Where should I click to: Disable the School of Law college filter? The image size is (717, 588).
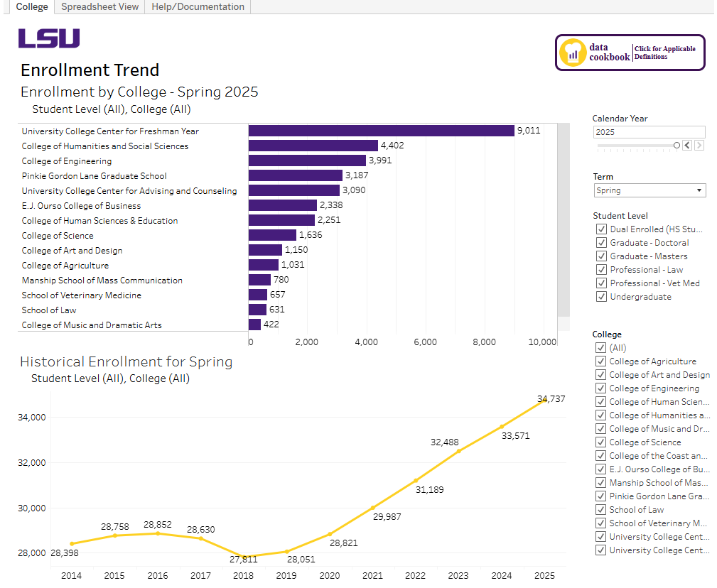click(601, 509)
